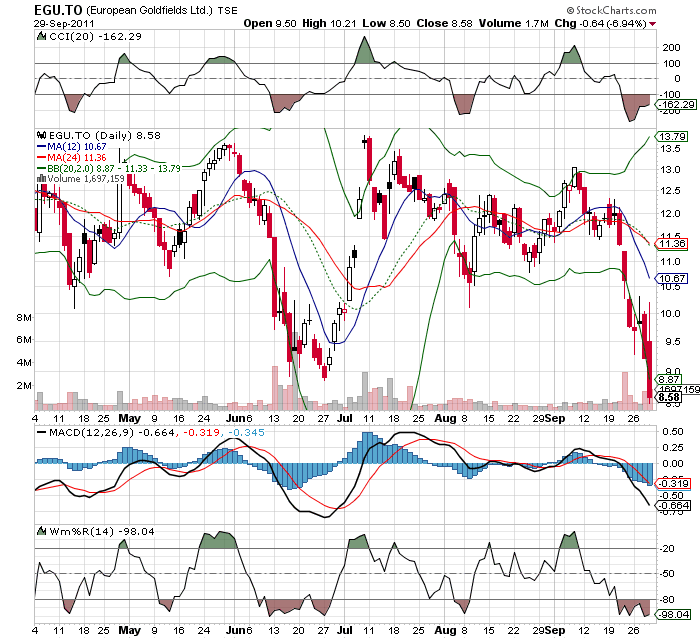This screenshot has width=700, height=639.
Task: Click the black MACD line sample in legend
Action: click(x=42, y=432)
